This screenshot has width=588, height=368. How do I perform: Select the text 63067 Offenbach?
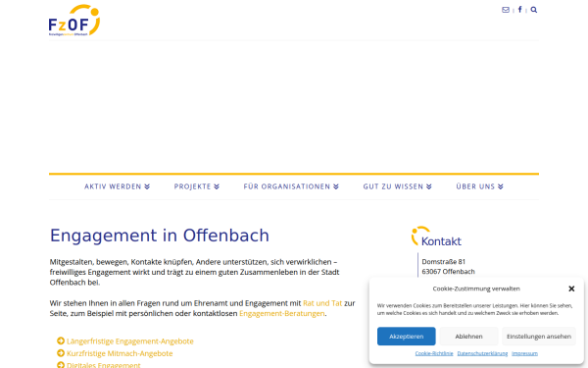448,272
